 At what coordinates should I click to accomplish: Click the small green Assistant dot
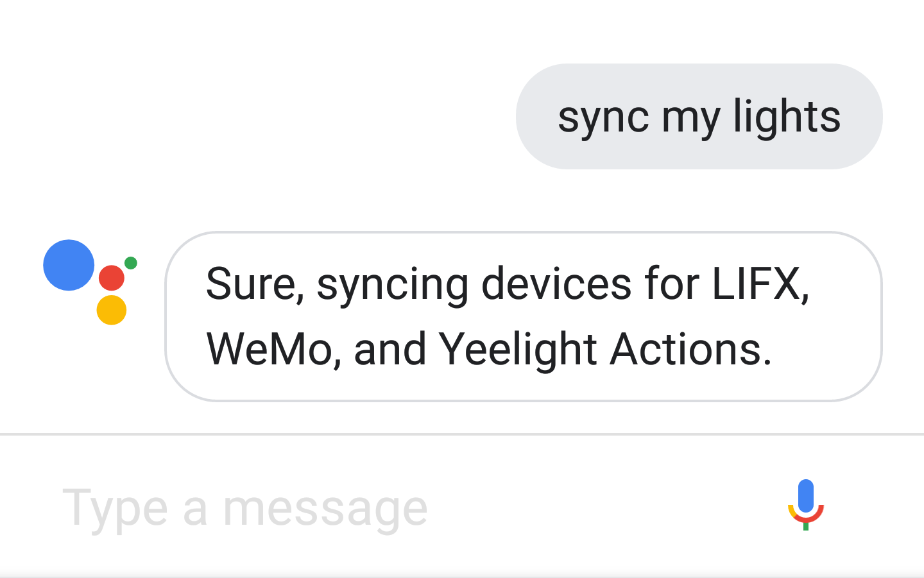[131, 262]
